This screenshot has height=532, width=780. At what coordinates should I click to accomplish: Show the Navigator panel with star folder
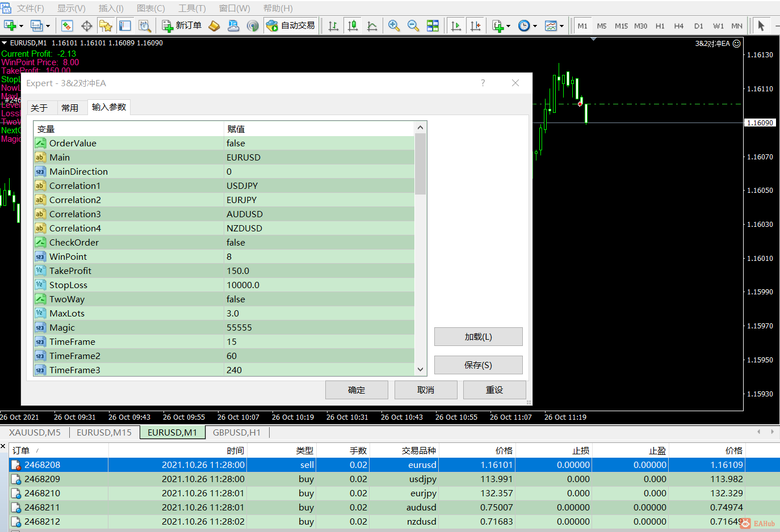click(x=106, y=26)
